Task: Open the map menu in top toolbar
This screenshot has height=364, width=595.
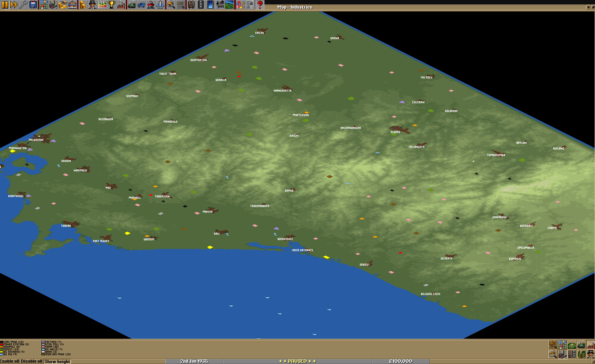Action: tap(43, 5)
